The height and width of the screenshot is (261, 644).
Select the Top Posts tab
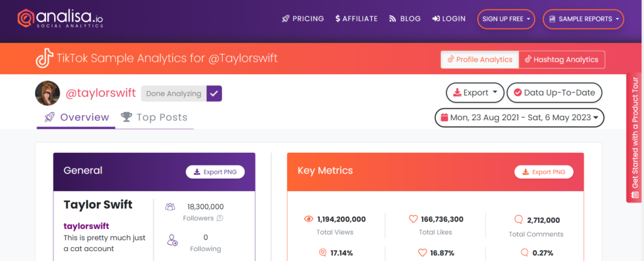154,118
